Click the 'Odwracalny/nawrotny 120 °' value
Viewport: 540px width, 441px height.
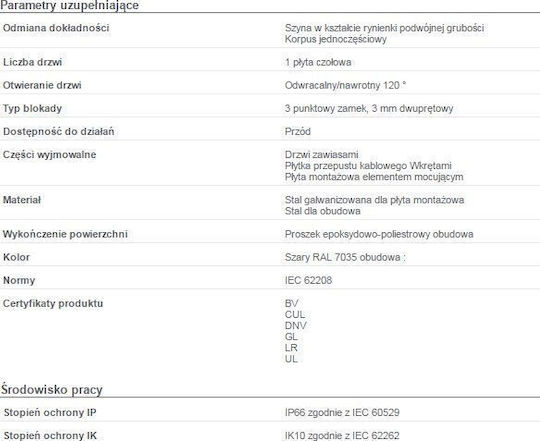click(345, 85)
